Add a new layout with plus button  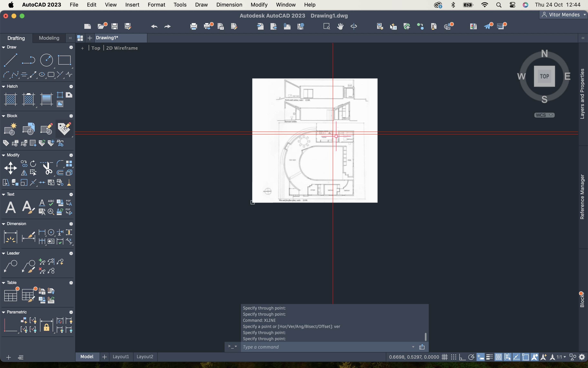[105, 357]
